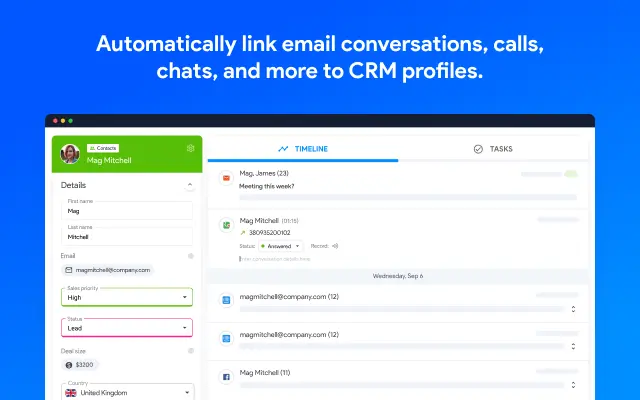Switch to the Tasks tab

point(493,149)
